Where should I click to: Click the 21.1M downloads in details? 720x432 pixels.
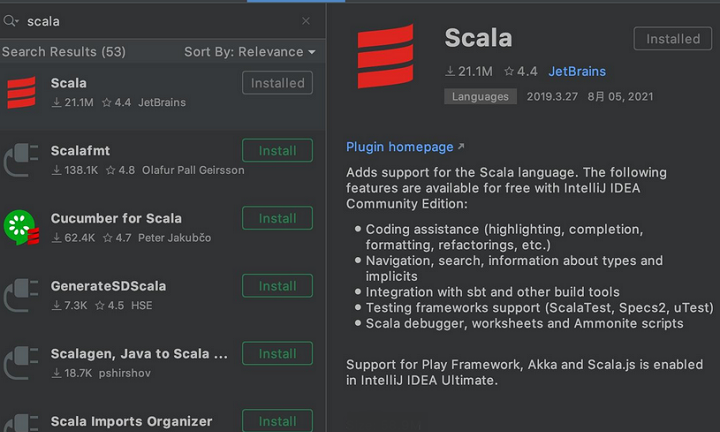pyautogui.click(x=469, y=71)
